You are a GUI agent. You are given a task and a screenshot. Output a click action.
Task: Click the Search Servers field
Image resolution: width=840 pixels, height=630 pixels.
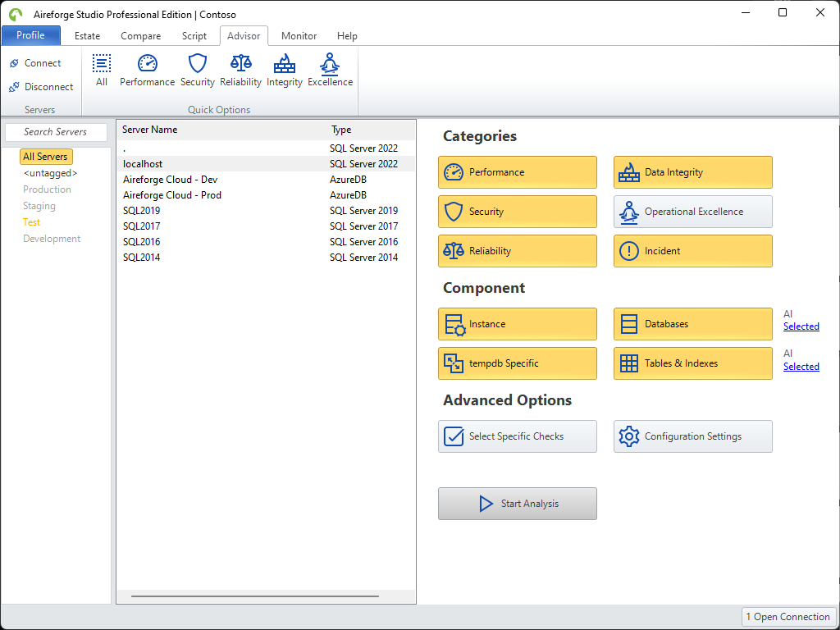tap(56, 131)
